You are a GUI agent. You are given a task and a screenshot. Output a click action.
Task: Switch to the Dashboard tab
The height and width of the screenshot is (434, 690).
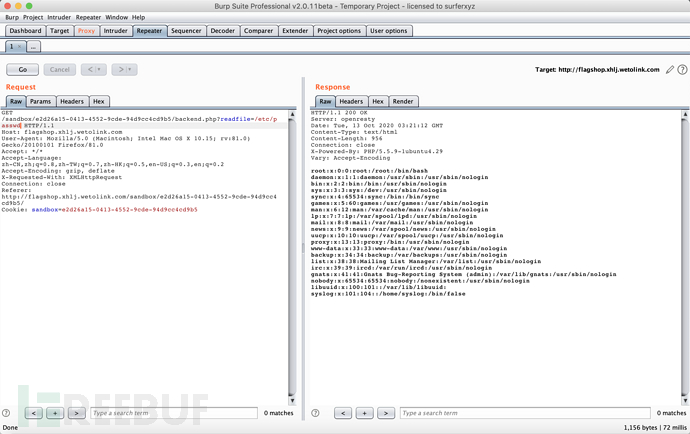click(x=26, y=31)
